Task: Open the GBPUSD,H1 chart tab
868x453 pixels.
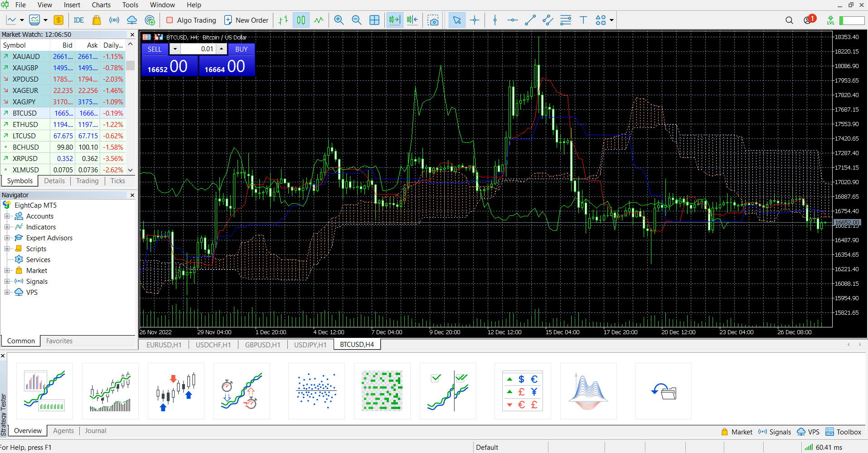Action: click(x=262, y=345)
